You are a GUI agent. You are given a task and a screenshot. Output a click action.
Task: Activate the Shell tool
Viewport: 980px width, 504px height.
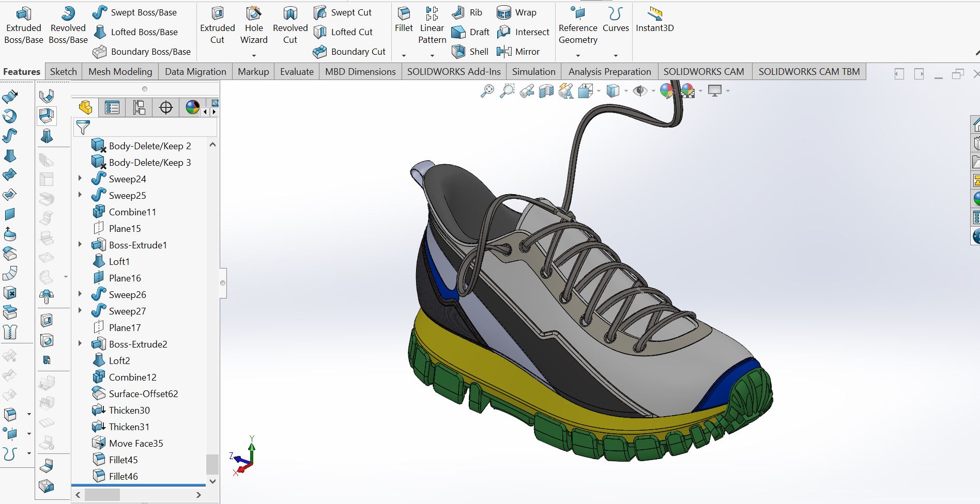pos(470,52)
